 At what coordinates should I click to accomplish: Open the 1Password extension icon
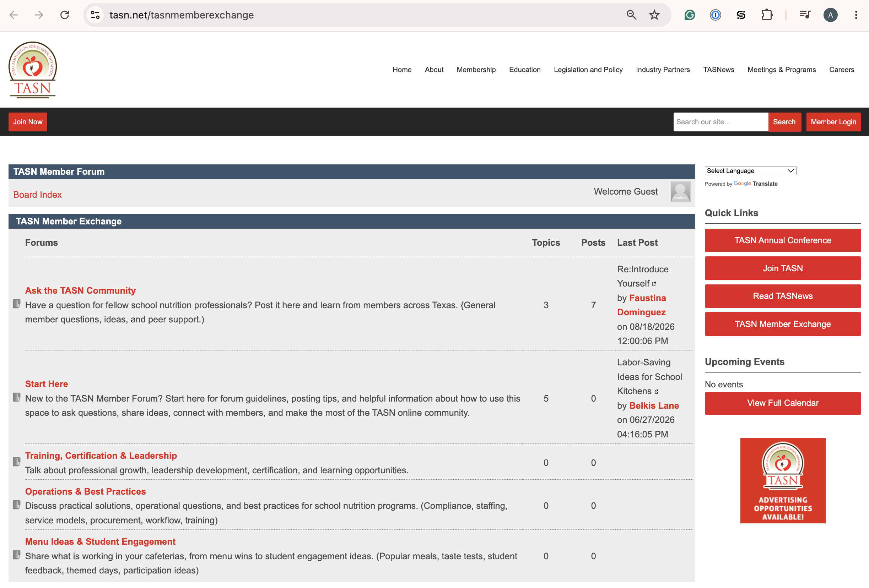click(x=715, y=15)
